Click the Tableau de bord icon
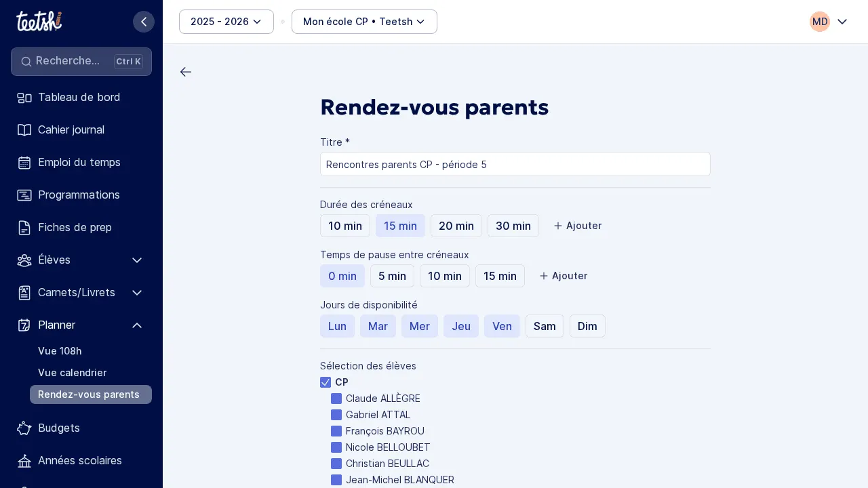Image resolution: width=868 pixels, height=488 pixels. coord(24,98)
